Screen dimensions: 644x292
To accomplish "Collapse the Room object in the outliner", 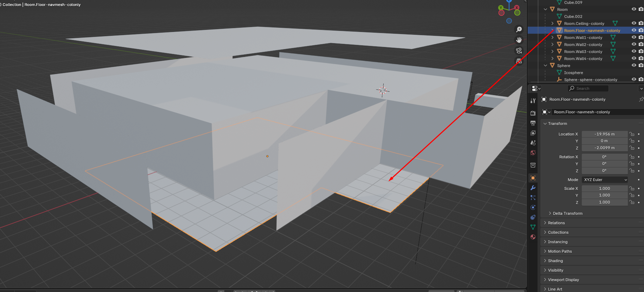I will [x=545, y=9].
